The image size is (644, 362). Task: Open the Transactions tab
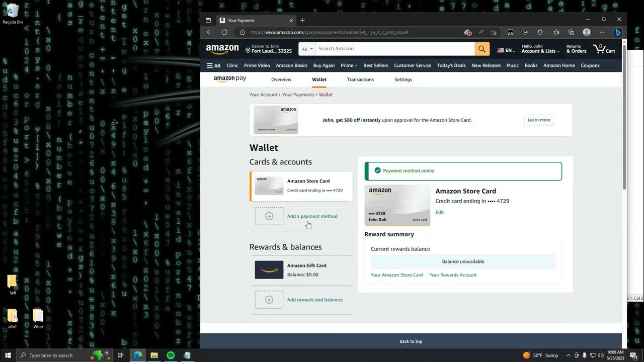[360, 79]
